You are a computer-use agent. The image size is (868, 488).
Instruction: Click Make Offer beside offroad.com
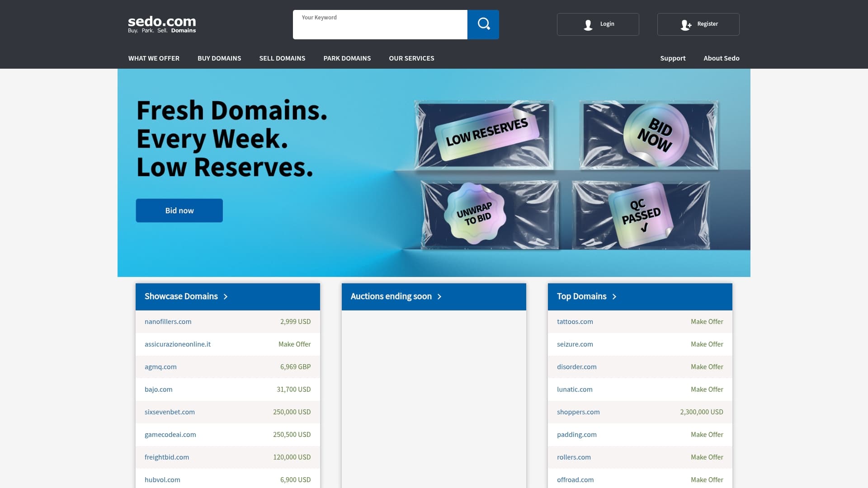click(x=707, y=480)
